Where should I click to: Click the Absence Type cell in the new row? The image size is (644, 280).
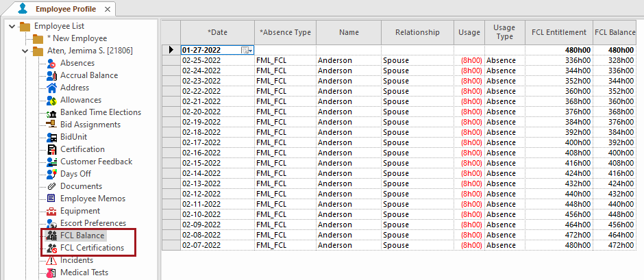pos(286,50)
